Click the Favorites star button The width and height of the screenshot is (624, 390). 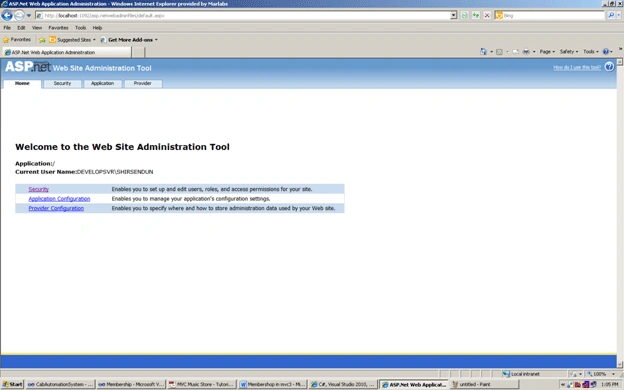coord(17,40)
